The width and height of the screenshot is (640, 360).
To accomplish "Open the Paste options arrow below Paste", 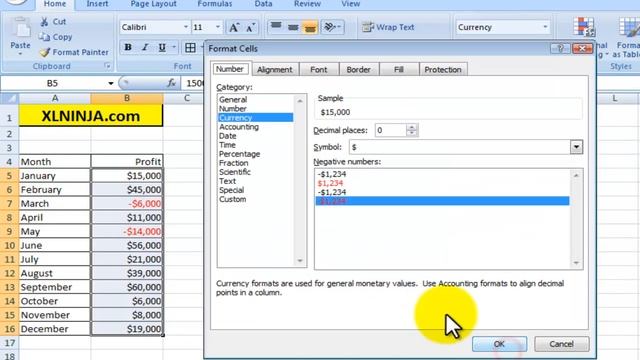I will (x=20, y=53).
